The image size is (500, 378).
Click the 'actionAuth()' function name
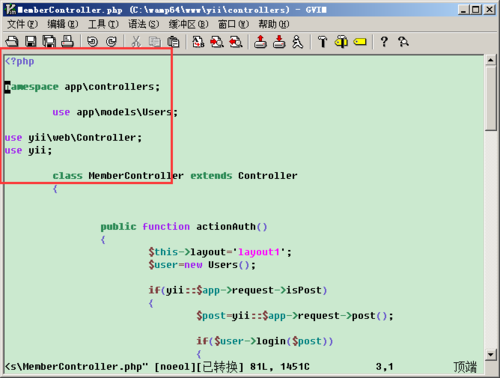(x=232, y=227)
